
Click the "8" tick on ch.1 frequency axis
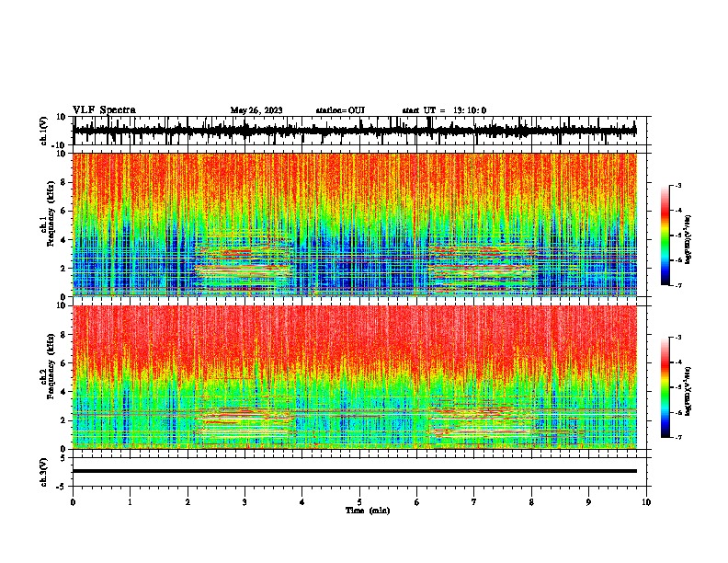click(63, 182)
